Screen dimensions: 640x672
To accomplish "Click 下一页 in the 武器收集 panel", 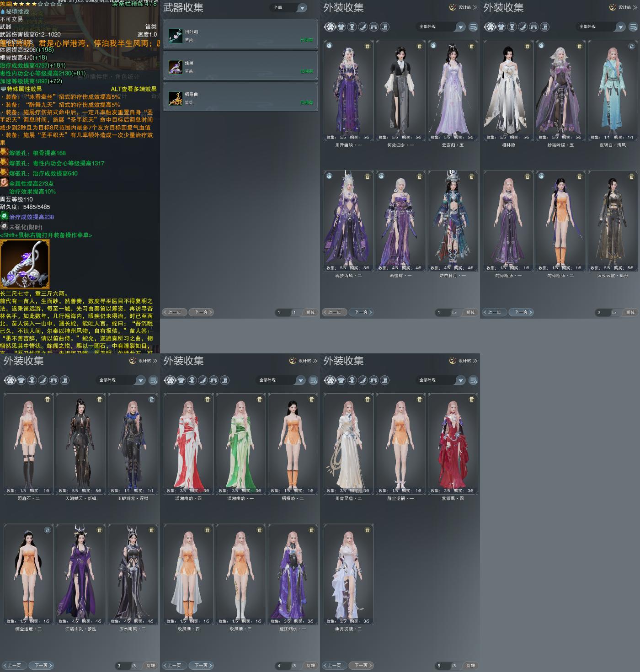I will coord(201,312).
